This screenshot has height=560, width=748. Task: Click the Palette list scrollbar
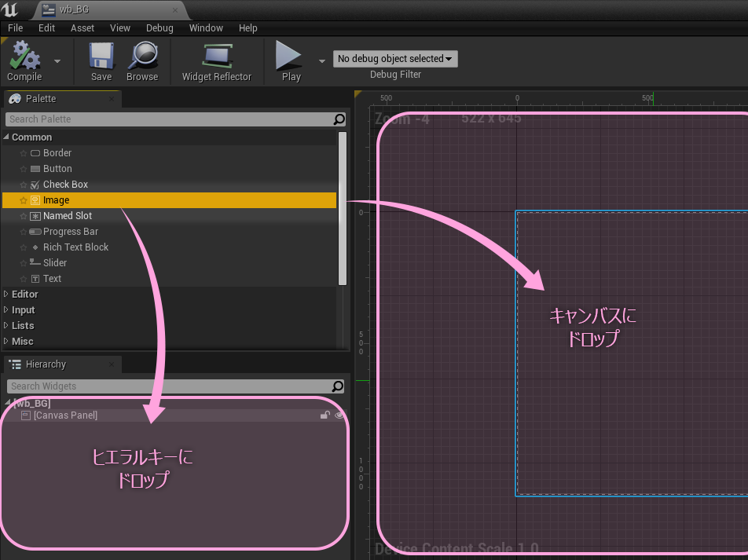[x=342, y=208]
